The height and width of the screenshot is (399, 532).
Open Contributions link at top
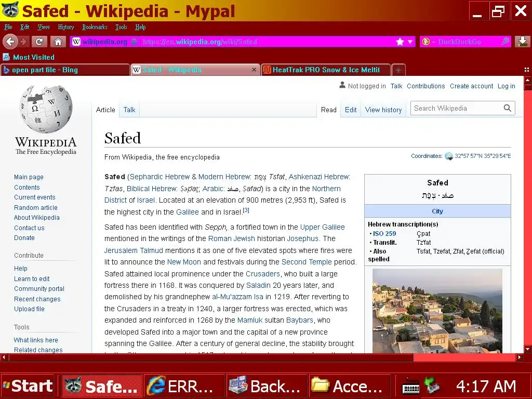tap(426, 86)
